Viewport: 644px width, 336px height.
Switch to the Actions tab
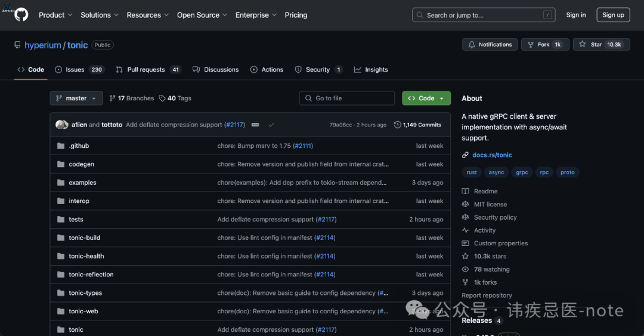point(267,69)
